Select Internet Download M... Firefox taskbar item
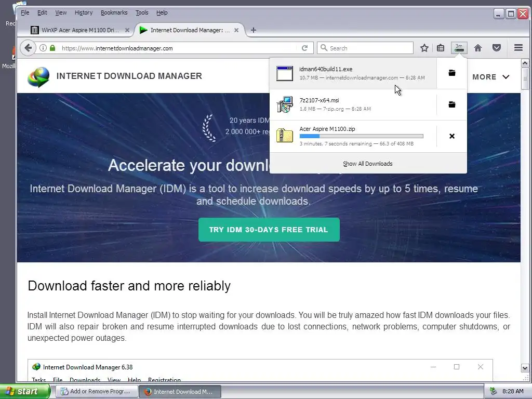Screen dimensions: 532x399 180,391
